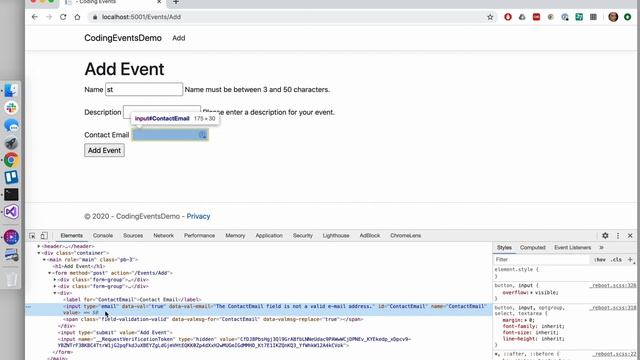Switch to the AdBlock tab
Image resolution: width=640 pixels, height=360 pixels.
370,236
